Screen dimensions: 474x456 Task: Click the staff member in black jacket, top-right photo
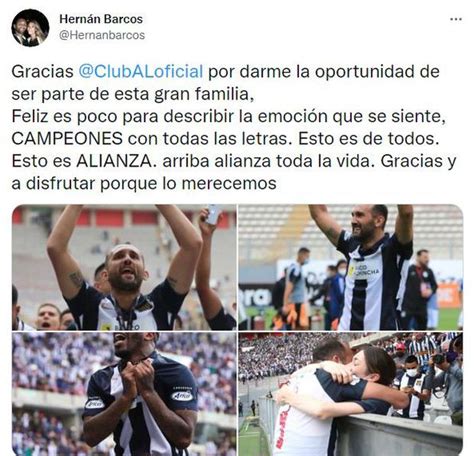coord(419,288)
